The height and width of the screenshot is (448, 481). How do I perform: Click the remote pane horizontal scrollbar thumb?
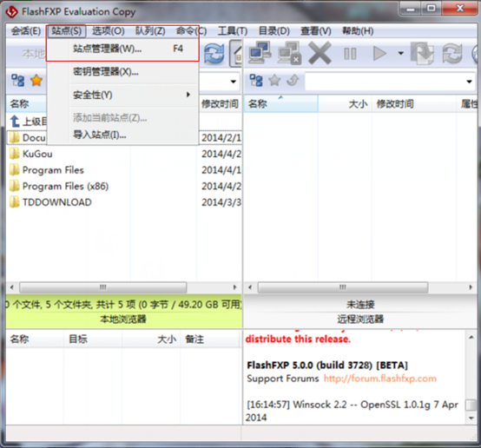(343, 287)
